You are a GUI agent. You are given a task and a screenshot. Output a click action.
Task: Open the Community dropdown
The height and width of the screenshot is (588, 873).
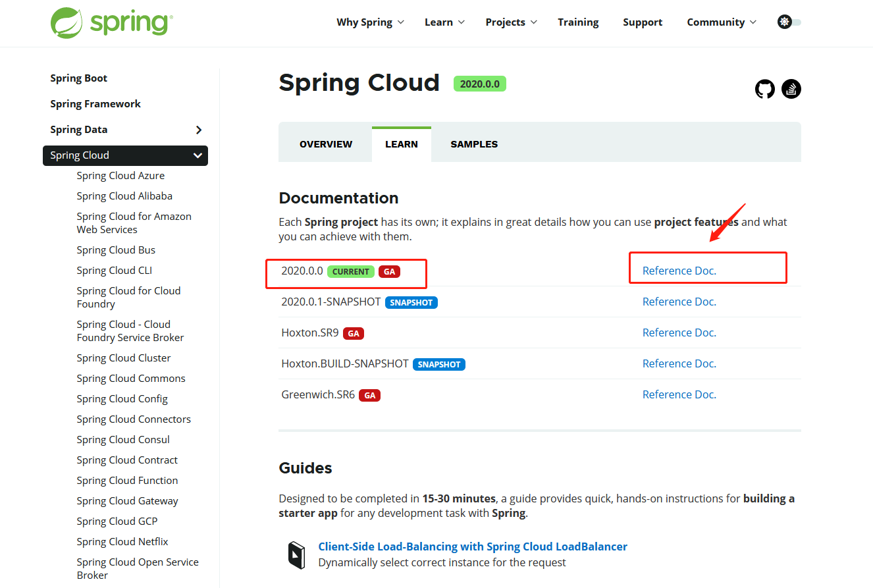(721, 22)
